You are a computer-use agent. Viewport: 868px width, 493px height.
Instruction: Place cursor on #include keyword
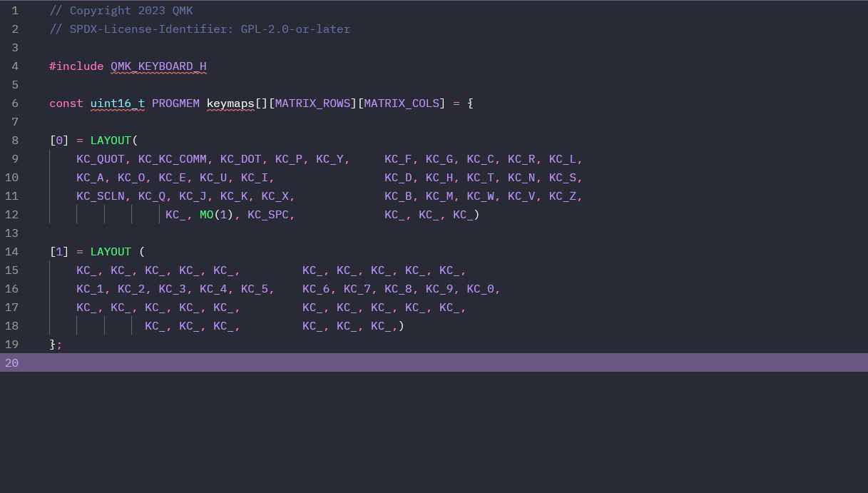point(76,66)
